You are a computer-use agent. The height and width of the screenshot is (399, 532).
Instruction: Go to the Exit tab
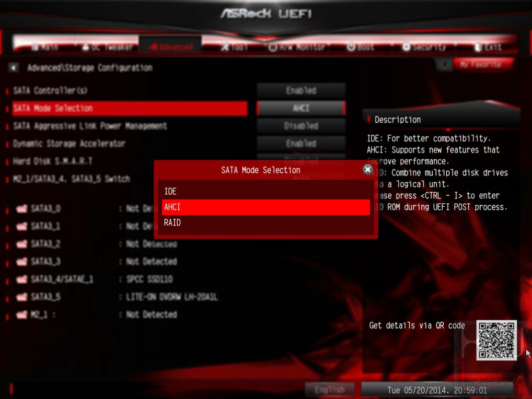point(488,47)
